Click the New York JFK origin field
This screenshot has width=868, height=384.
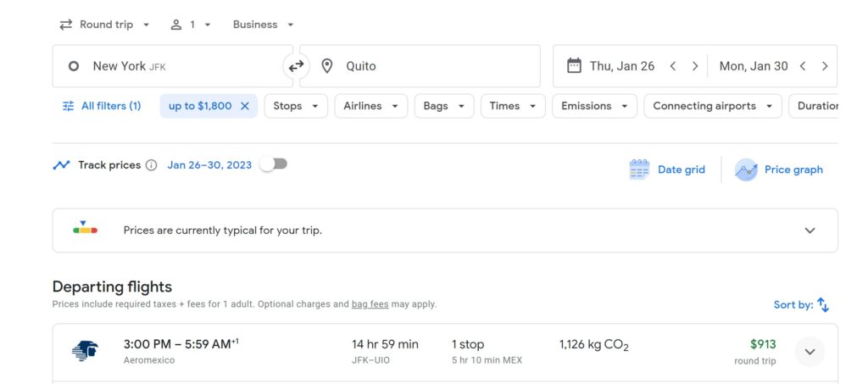(x=170, y=66)
